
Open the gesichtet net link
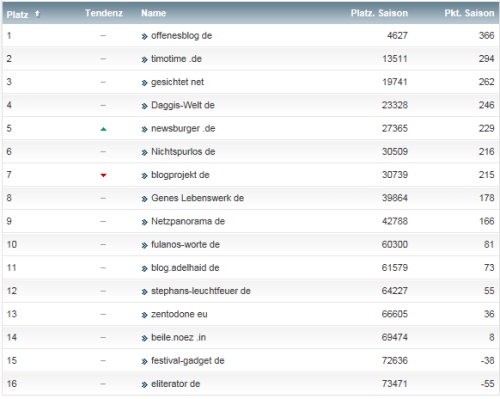(177, 82)
